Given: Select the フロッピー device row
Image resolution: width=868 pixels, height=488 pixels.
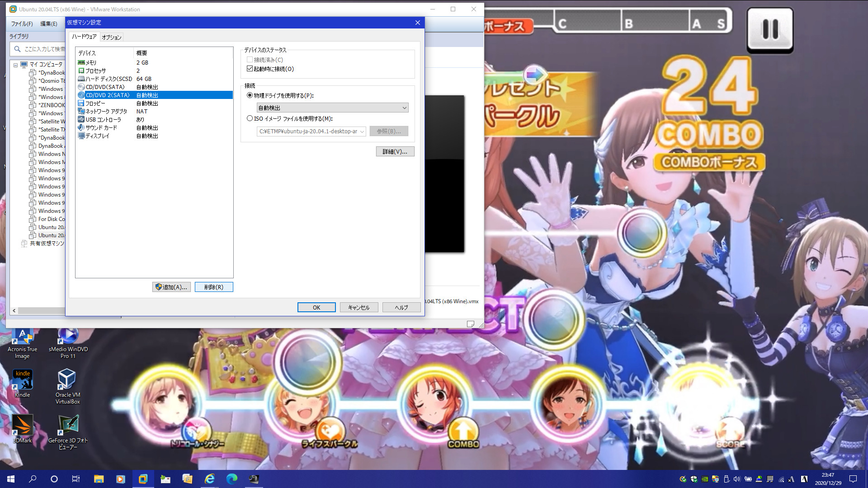Looking at the screenshot, I should tap(154, 103).
